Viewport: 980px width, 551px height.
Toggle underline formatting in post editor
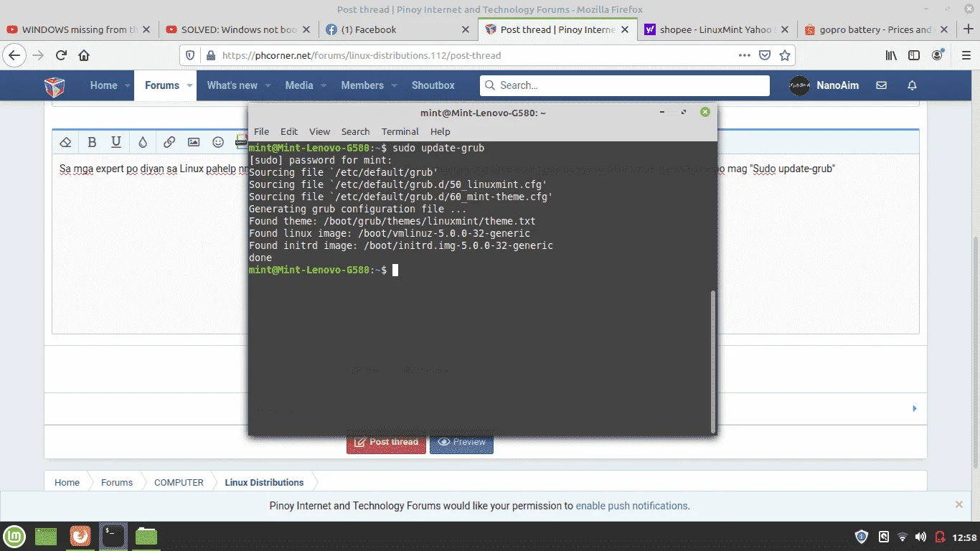[116, 142]
